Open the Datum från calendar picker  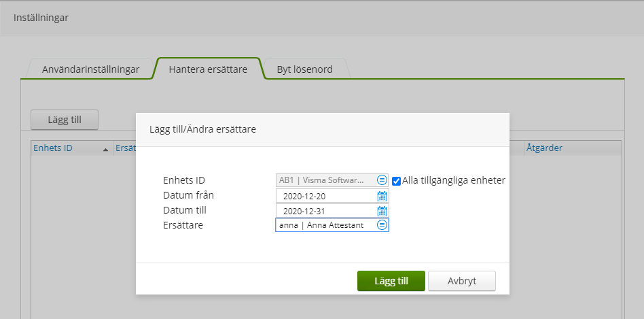[x=382, y=196]
